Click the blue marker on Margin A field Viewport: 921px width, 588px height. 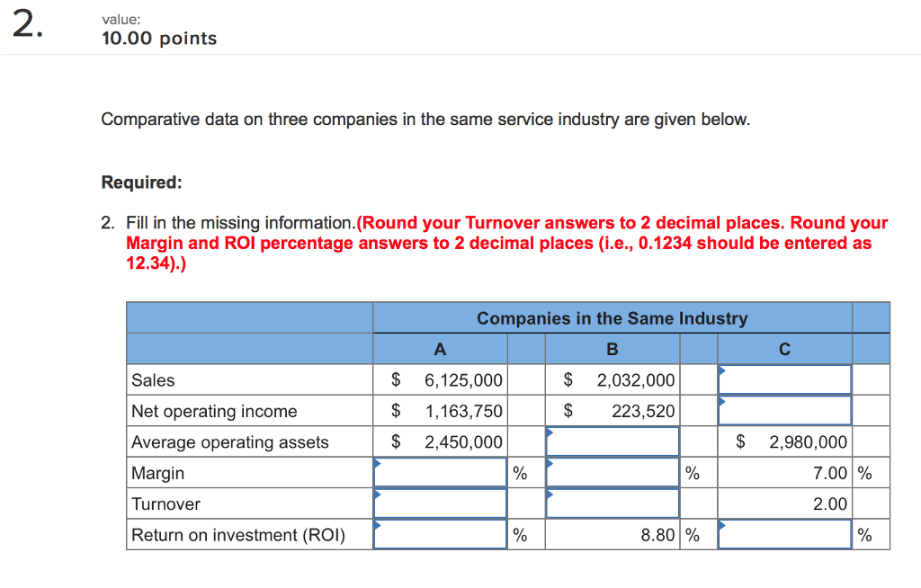[x=378, y=464]
